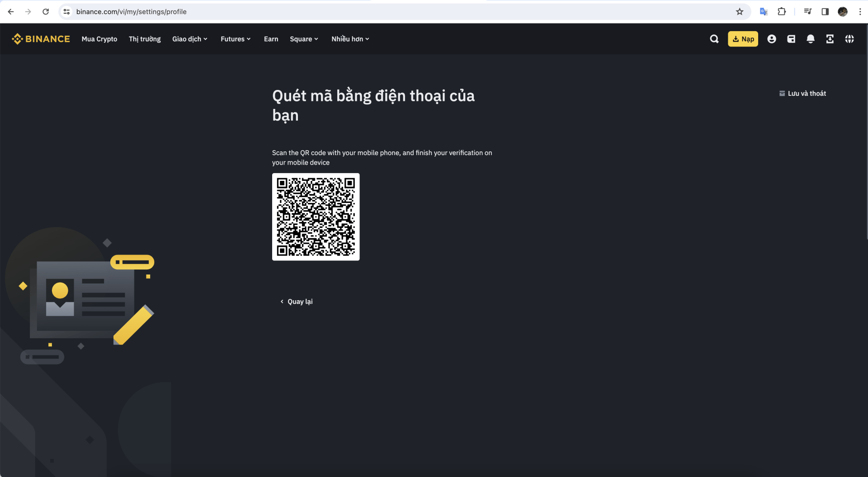
Task: Expand the Futures dropdown
Action: pos(236,39)
